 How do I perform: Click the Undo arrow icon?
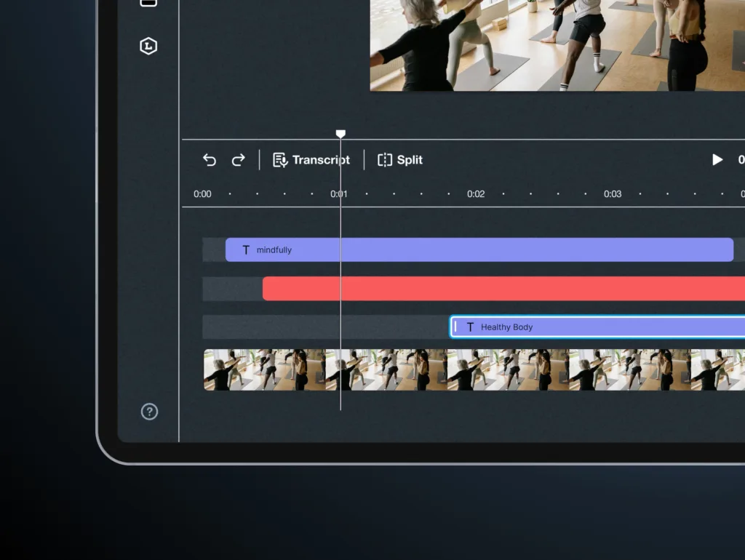(x=210, y=160)
